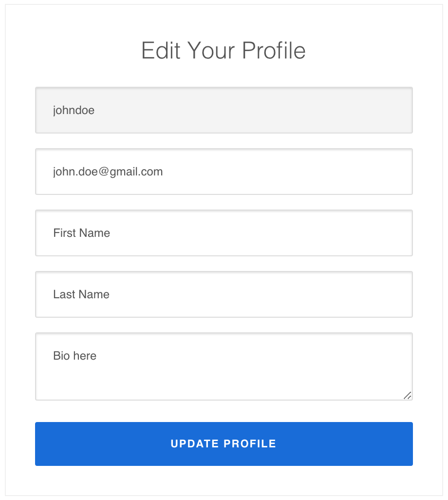Click the email field with john.doe@gmail.com
Viewport: 448px width, 500px height.
coord(224,172)
